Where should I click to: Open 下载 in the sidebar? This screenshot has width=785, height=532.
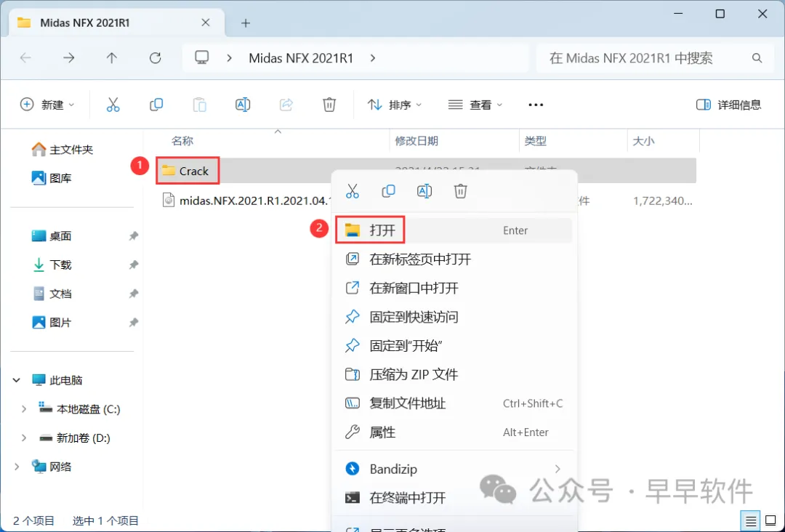tap(52, 265)
